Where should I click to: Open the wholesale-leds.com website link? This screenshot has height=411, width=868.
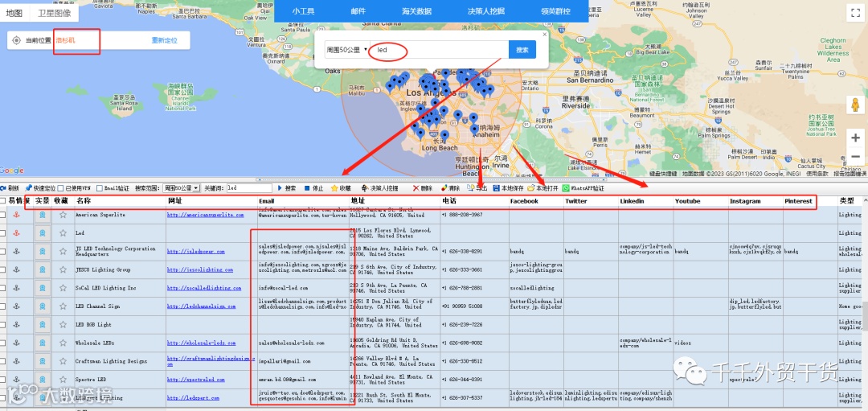click(201, 343)
